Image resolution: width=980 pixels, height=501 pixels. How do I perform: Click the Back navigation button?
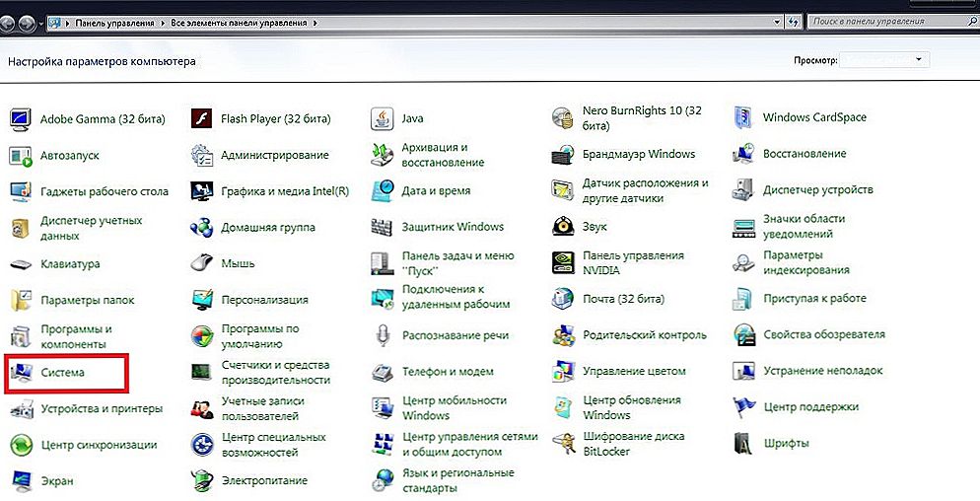[8, 24]
